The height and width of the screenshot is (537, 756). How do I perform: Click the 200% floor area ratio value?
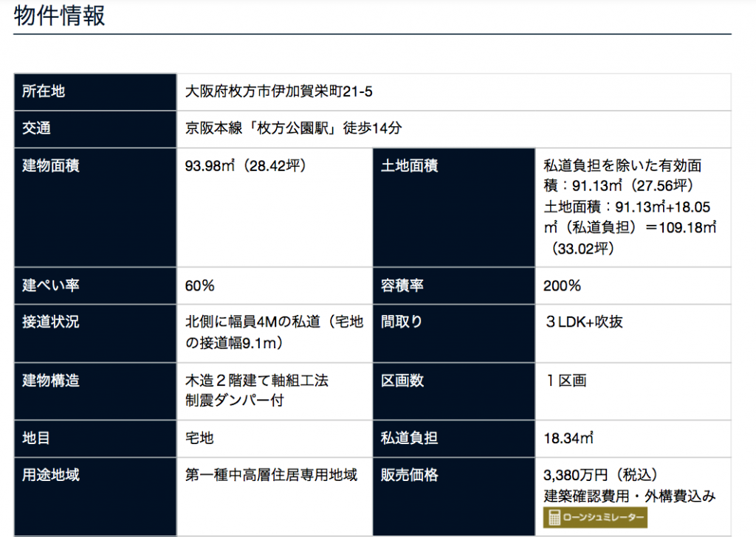click(563, 285)
